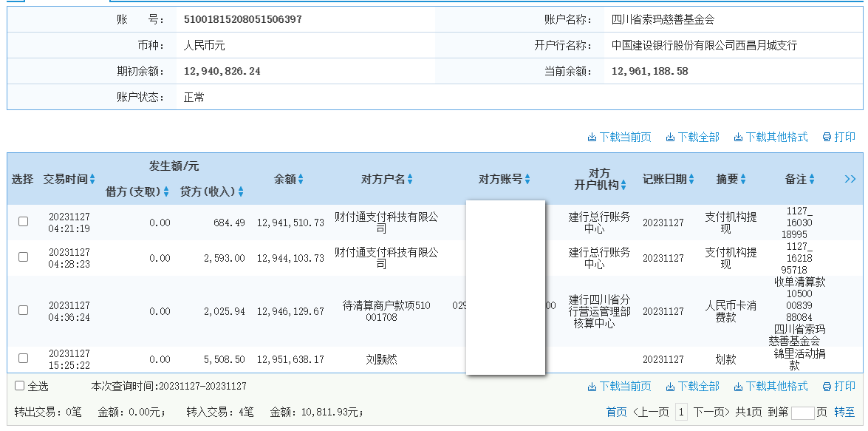Click top 下载全部 link
Image resolution: width=868 pixels, height=431 pixels.
692,137
